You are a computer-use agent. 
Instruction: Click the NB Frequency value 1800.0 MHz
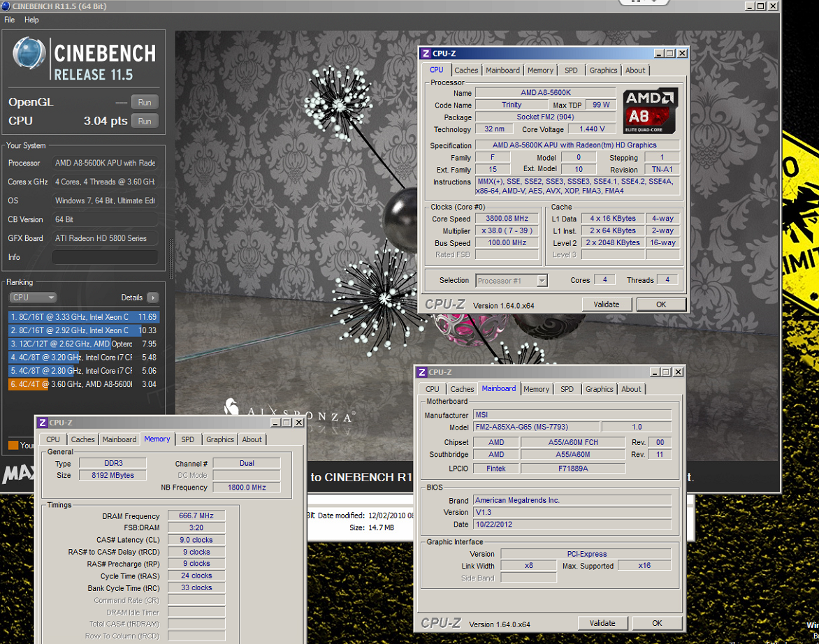[247, 488]
